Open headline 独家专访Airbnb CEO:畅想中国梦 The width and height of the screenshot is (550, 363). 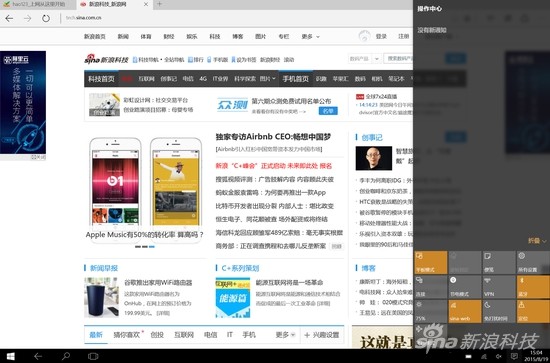[273, 137]
